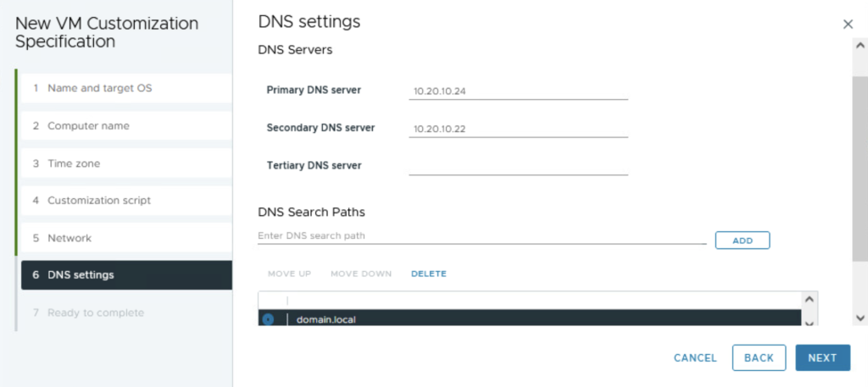Click the DNS search path input
Screen dimensions: 868x387
click(x=481, y=236)
